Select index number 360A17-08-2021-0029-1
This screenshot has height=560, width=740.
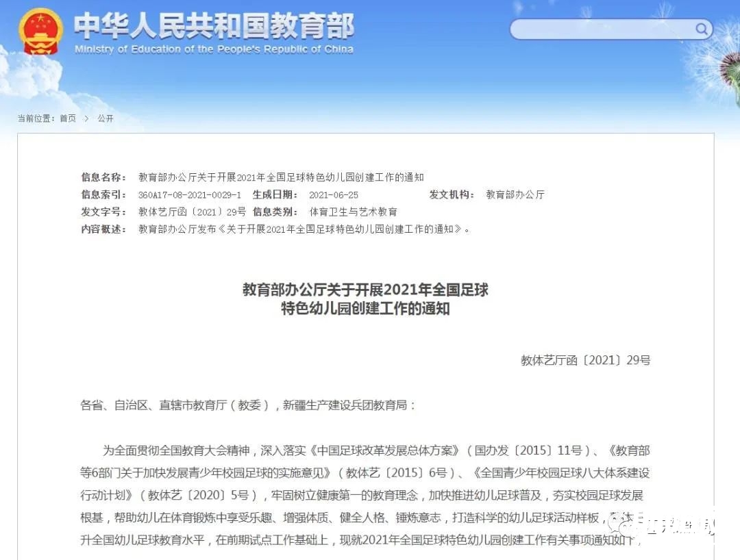click(190, 194)
